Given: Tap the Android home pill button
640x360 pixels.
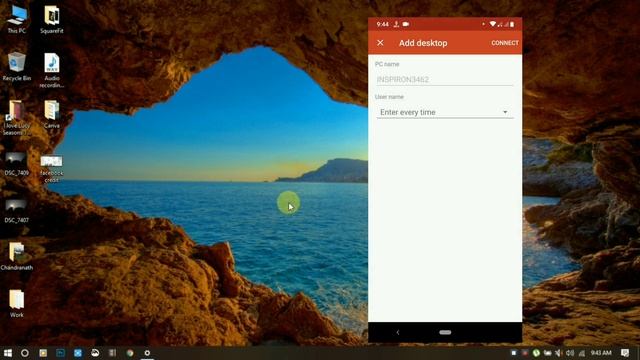Looking at the screenshot, I should [445, 332].
